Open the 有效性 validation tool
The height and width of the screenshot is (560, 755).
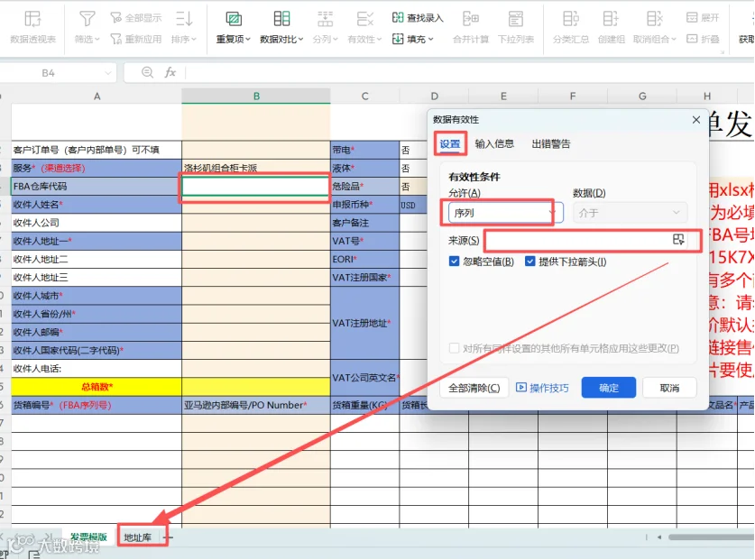point(364,27)
